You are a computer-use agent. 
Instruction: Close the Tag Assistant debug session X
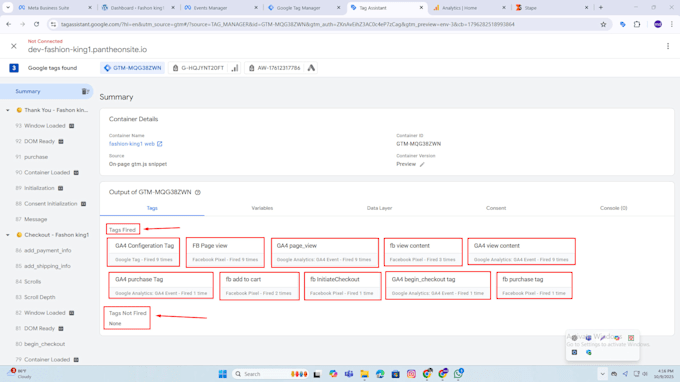tap(14, 46)
